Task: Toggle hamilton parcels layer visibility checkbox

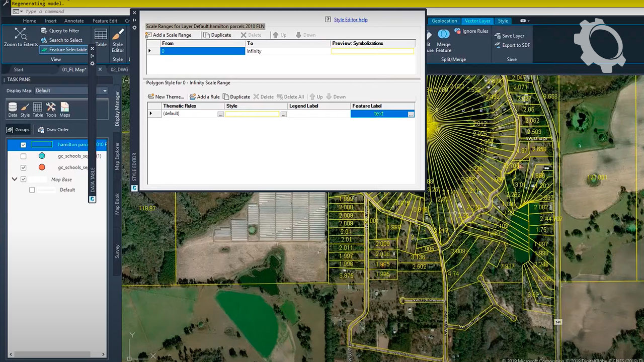Action: click(23, 145)
